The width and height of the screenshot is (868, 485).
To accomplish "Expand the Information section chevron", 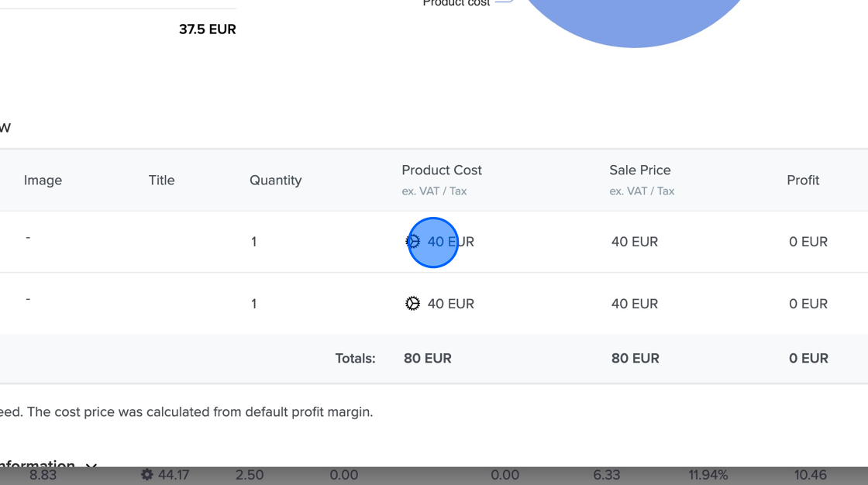I will pyautogui.click(x=91, y=466).
